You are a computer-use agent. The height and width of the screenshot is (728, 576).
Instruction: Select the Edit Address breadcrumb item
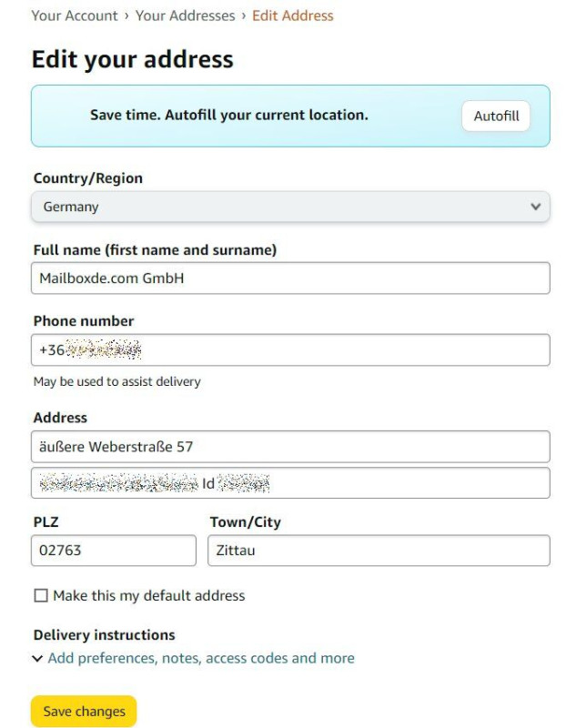pos(293,15)
